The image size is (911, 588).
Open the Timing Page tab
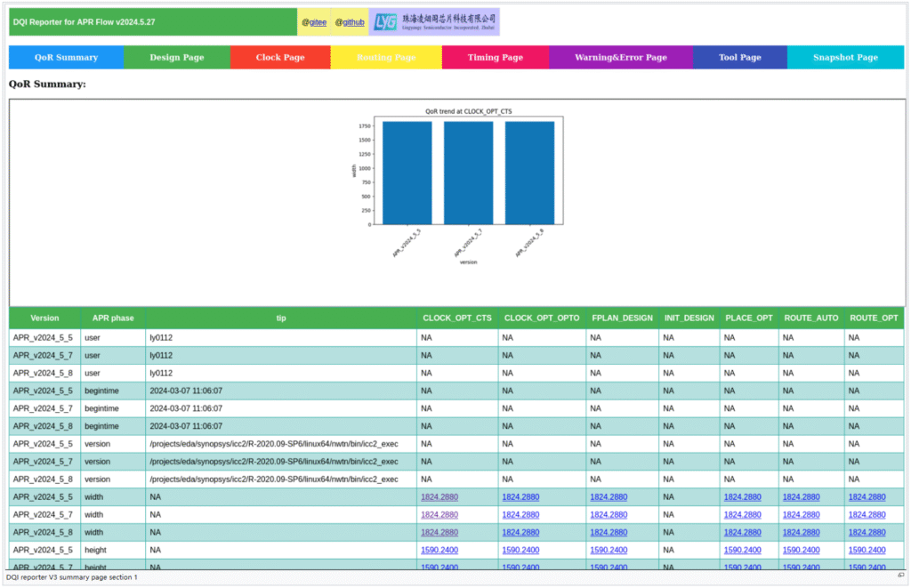[x=495, y=57]
